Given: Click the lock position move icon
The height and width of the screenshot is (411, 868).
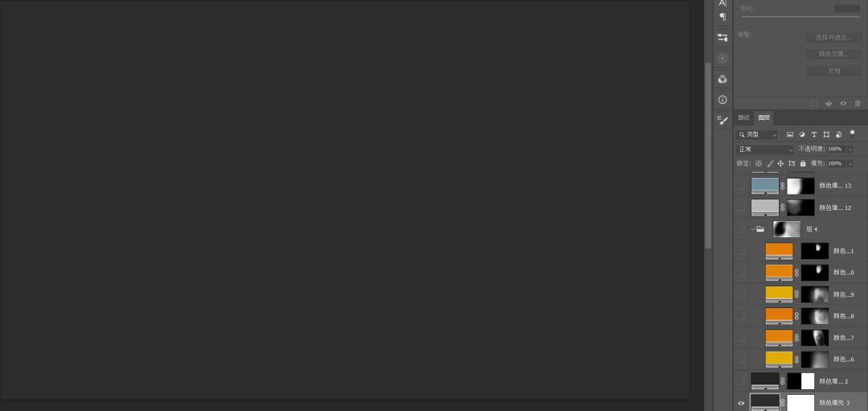Looking at the screenshot, I should point(780,163).
